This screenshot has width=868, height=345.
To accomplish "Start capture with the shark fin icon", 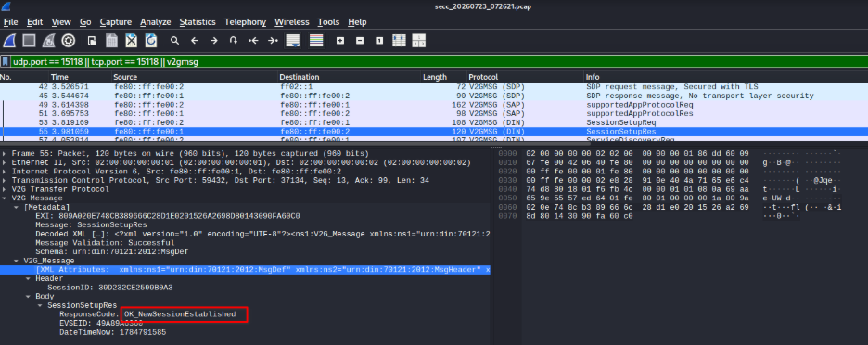I will pyautogui.click(x=9, y=41).
